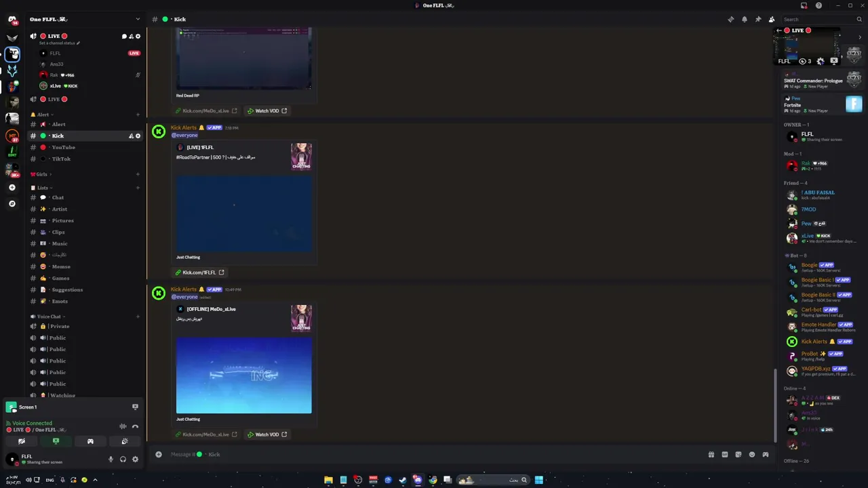Open the Memse text channel
The width and height of the screenshot is (868, 488).
pyautogui.click(x=85, y=266)
